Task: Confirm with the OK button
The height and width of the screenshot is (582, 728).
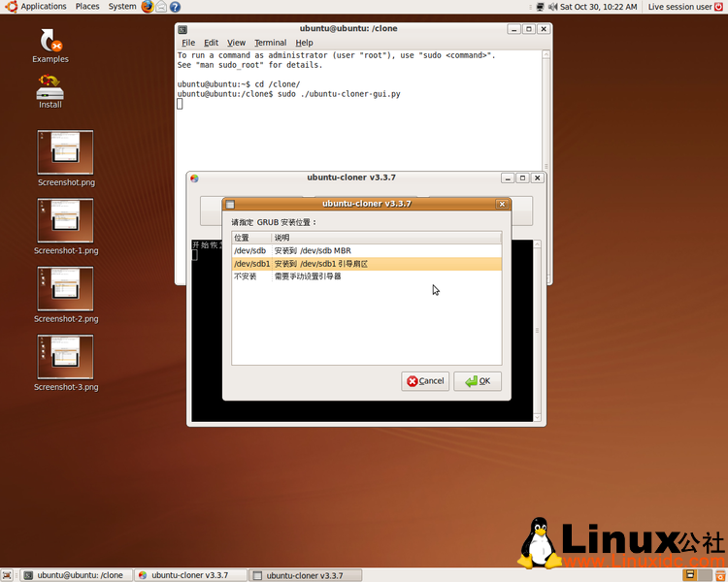Action: pyautogui.click(x=478, y=381)
